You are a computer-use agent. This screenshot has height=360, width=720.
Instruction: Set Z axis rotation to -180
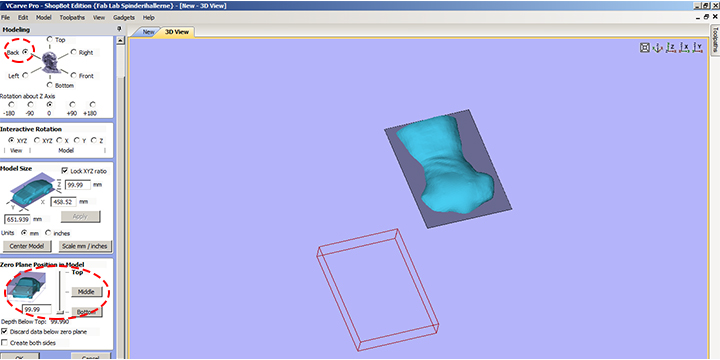(11, 104)
